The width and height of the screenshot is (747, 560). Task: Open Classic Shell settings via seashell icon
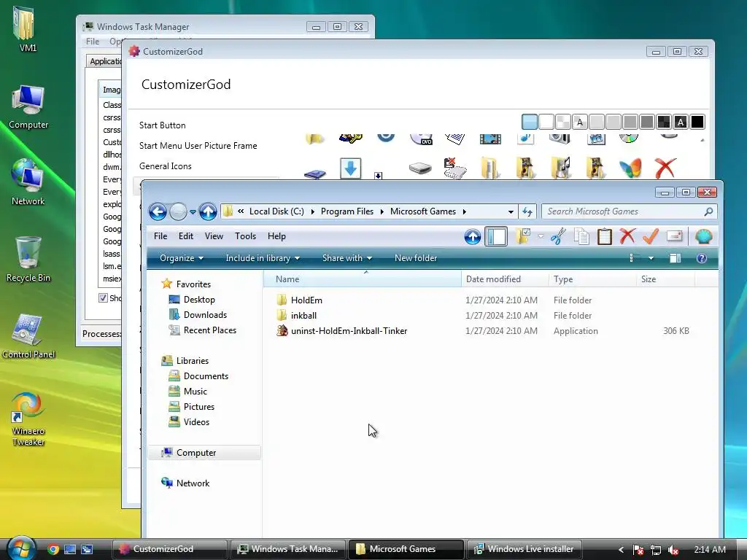704,236
